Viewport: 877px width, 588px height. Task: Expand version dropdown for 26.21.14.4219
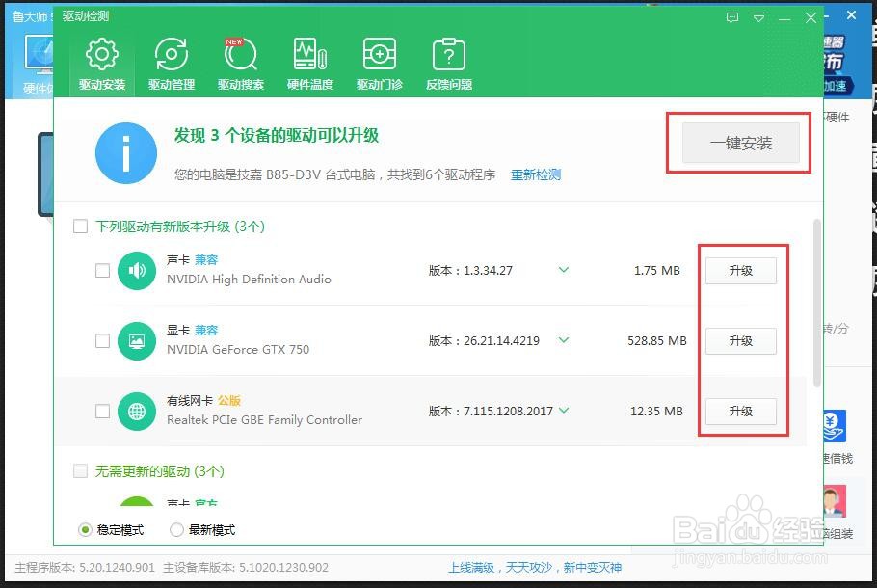pos(564,340)
